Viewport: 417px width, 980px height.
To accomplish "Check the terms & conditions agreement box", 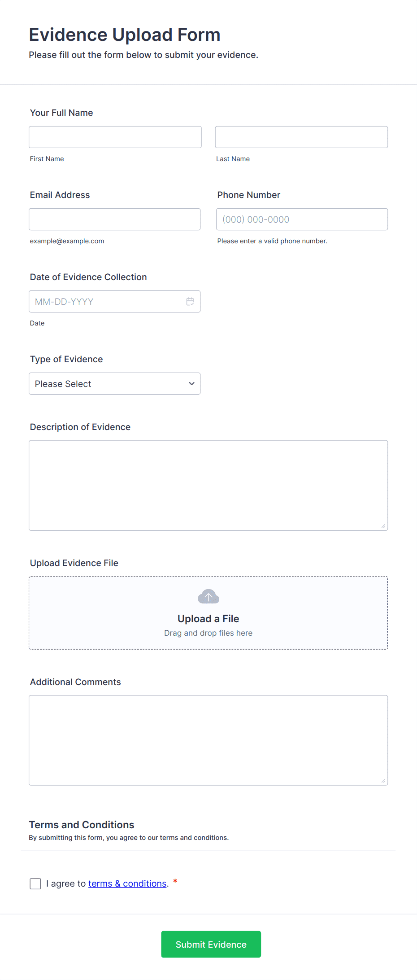I will coord(35,883).
